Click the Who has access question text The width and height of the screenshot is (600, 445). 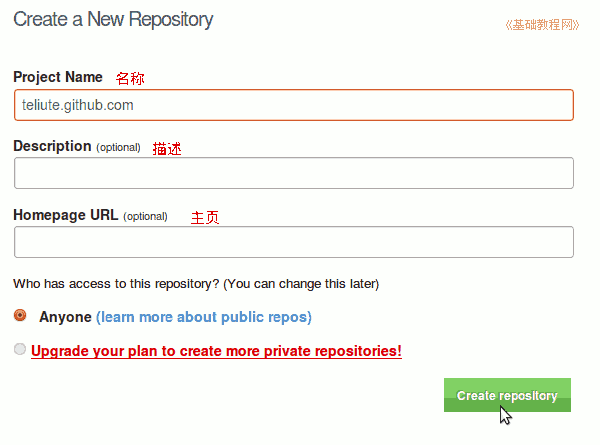[196, 284]
